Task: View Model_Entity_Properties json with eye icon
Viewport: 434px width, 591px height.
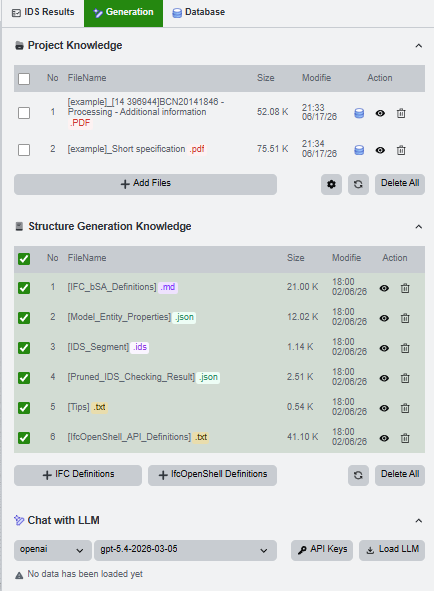Action: pyautogui.click(x=384, y=318)
